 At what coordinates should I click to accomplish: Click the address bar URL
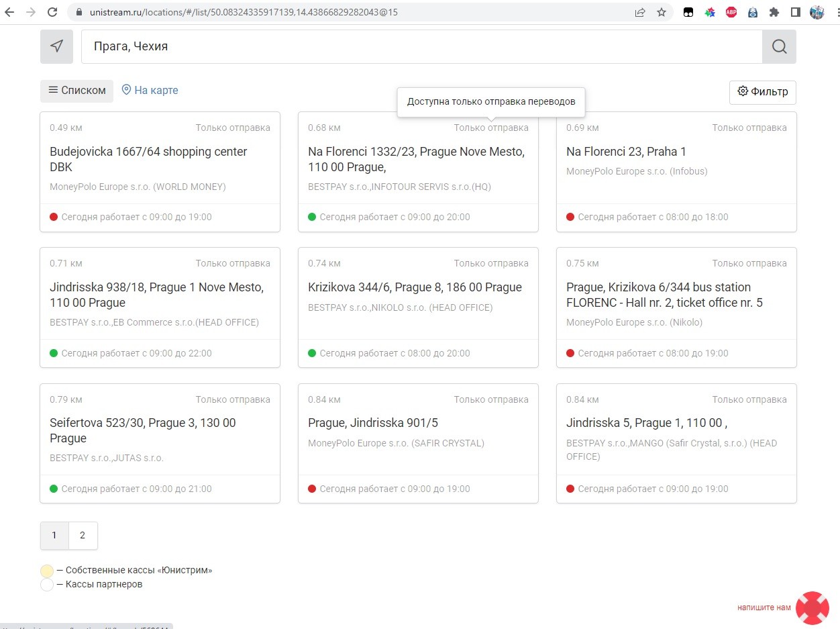[x=244, y=12]
